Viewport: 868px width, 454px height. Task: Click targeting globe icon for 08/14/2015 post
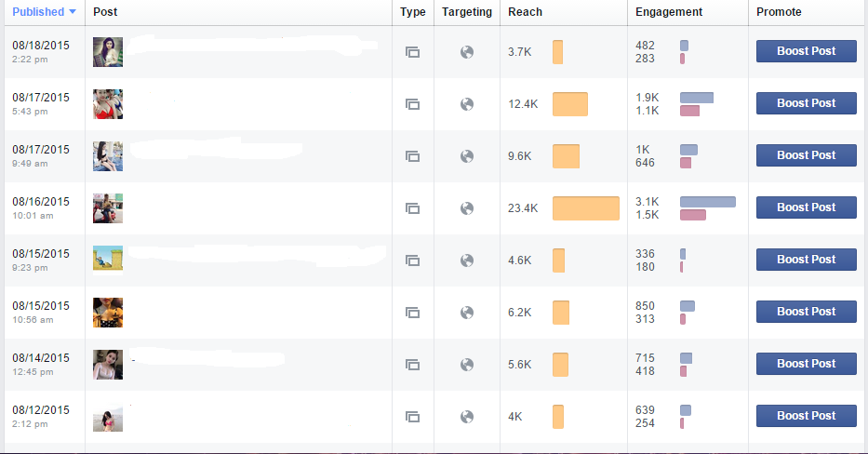467,365
